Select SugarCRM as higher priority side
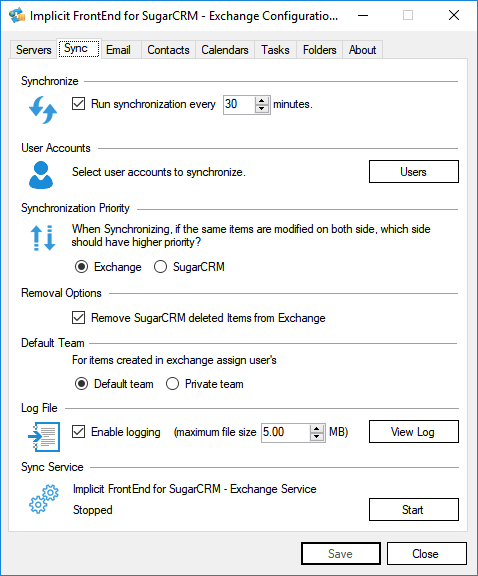 pos(161,267)
